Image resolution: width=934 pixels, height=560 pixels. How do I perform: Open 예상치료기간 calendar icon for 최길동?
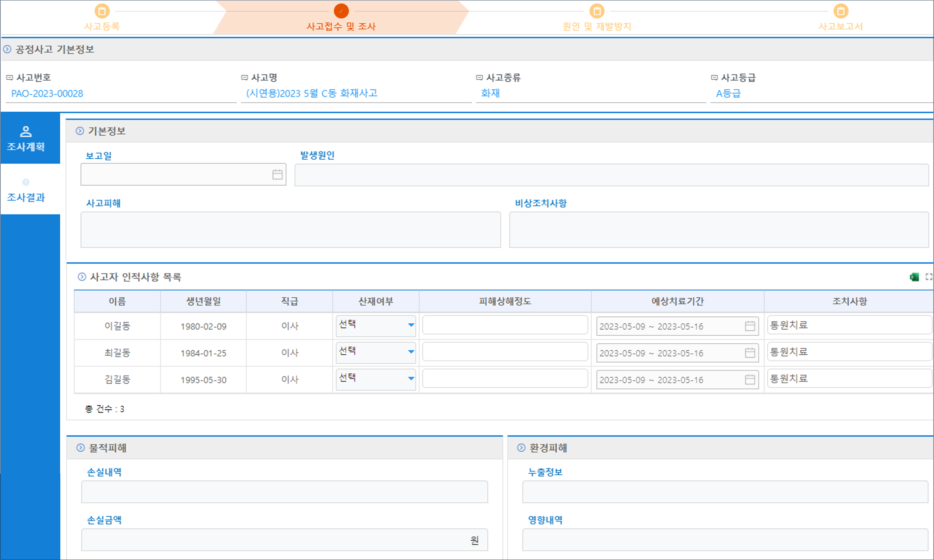(750, 353)
